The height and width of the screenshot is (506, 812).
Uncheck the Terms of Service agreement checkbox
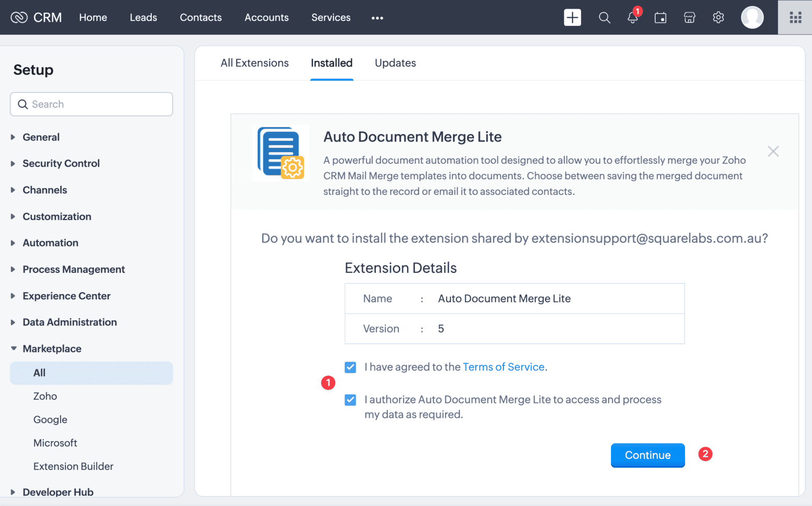click(350, 367)
